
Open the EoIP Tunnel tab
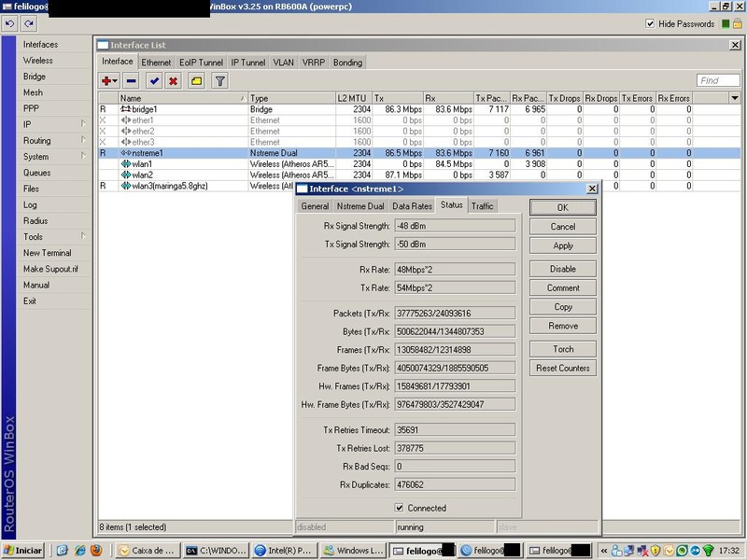click(x=201, y=63)
